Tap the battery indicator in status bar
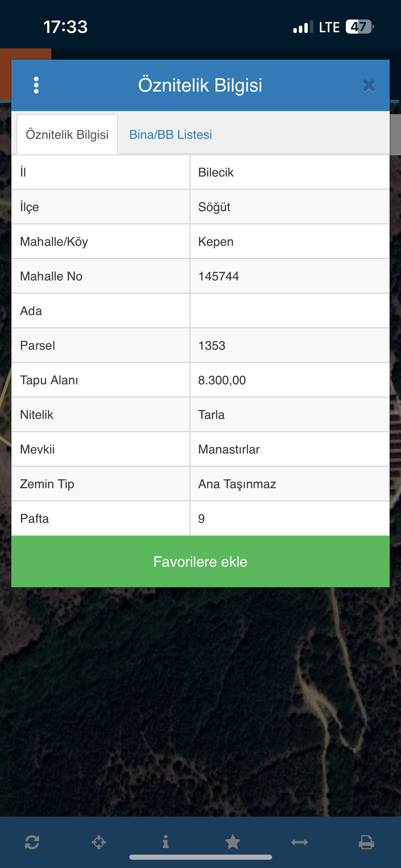The height and width of the screenshot is (868, 401). 359,27
